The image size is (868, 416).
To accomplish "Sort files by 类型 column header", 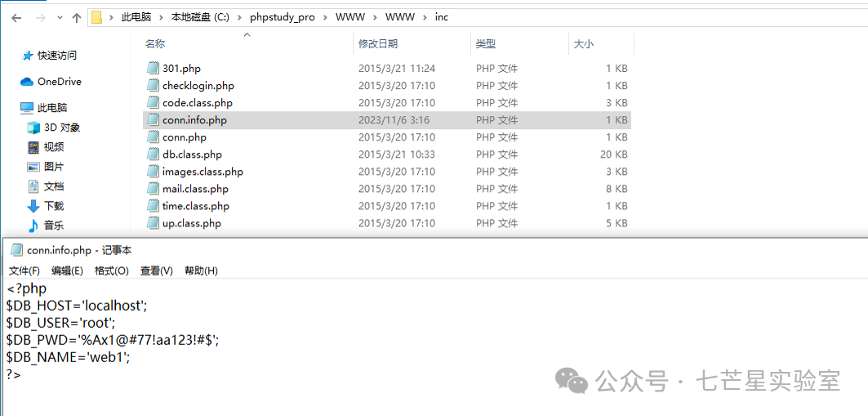I will 486,44.
